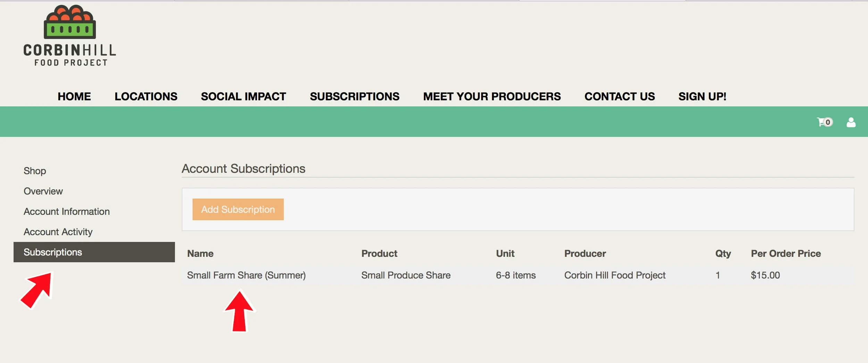Viewport: 868px width, 363px height.
Task: Go to the HOME nav item
Action: (74, 96)
